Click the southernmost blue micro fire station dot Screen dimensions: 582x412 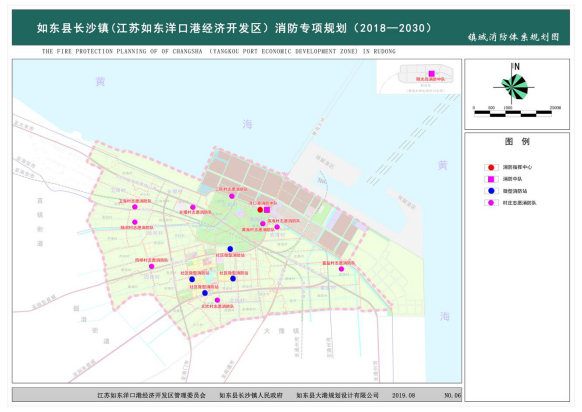(205, 293)
